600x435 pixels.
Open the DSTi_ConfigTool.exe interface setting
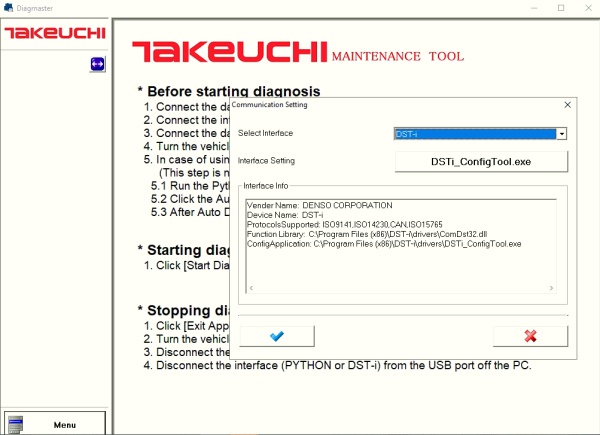pos(481,161)
